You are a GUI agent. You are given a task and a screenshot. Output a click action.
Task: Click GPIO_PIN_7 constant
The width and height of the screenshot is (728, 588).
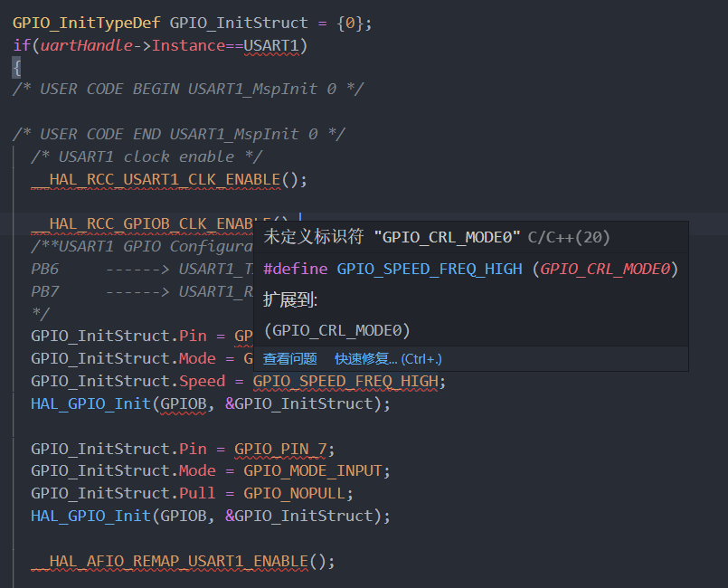280,449
